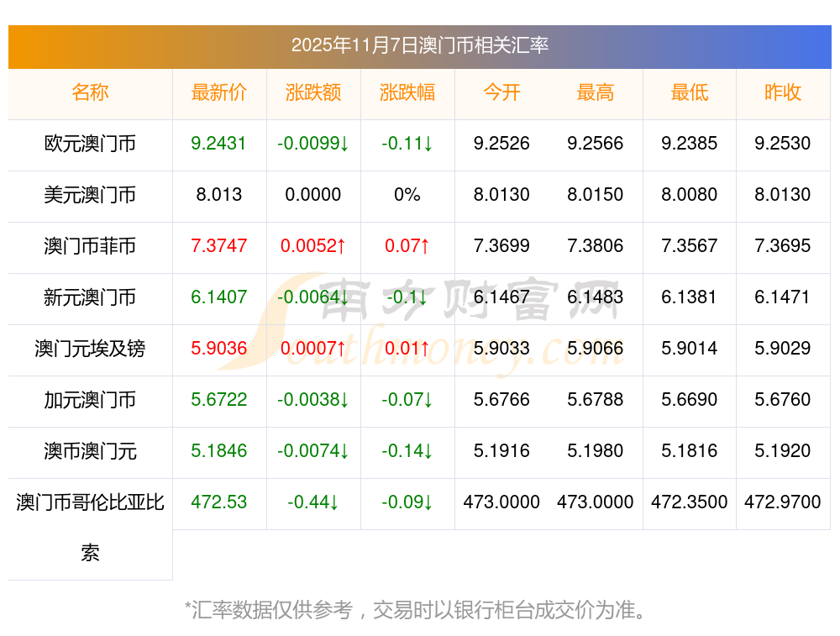Viewport: 840px width, 636px height.
Task: Click the 澳门元埃及镑 row name
Action: (90, 349)
